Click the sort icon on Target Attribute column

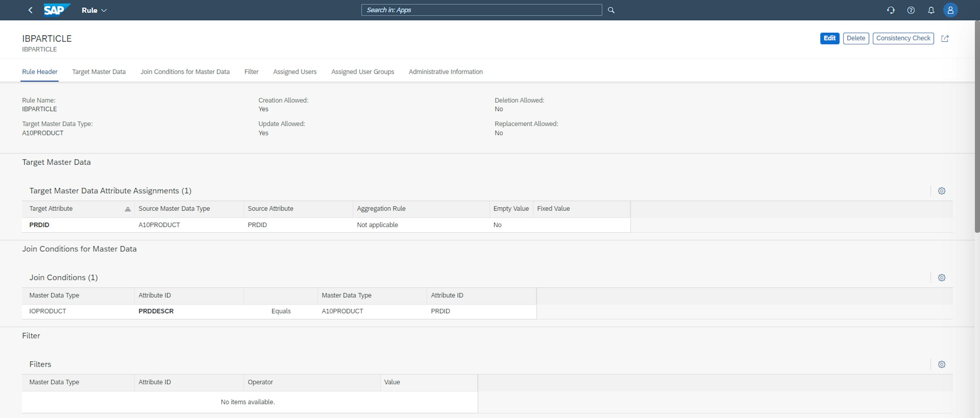[x=128, y=208]
